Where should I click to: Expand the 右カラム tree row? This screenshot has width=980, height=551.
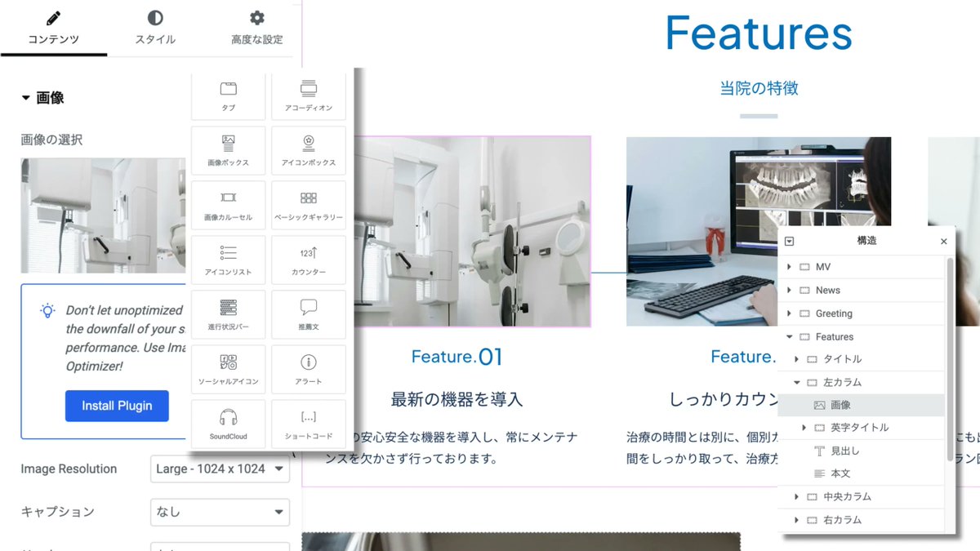tap(797, 519)
